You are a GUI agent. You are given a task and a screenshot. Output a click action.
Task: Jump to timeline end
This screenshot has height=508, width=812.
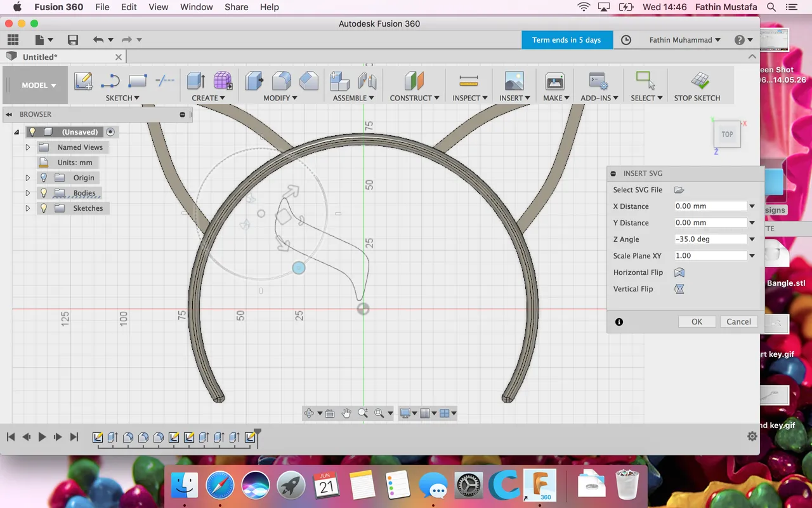[x=74, y=437]
